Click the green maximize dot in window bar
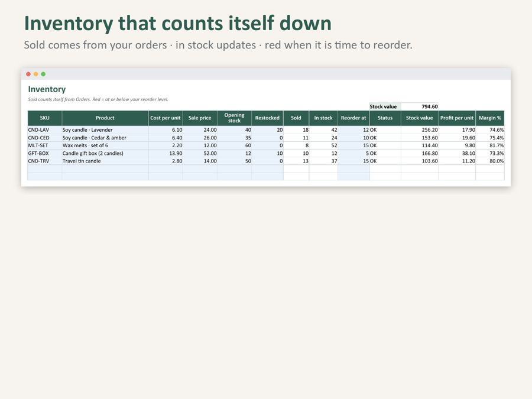 coord(43,74)
